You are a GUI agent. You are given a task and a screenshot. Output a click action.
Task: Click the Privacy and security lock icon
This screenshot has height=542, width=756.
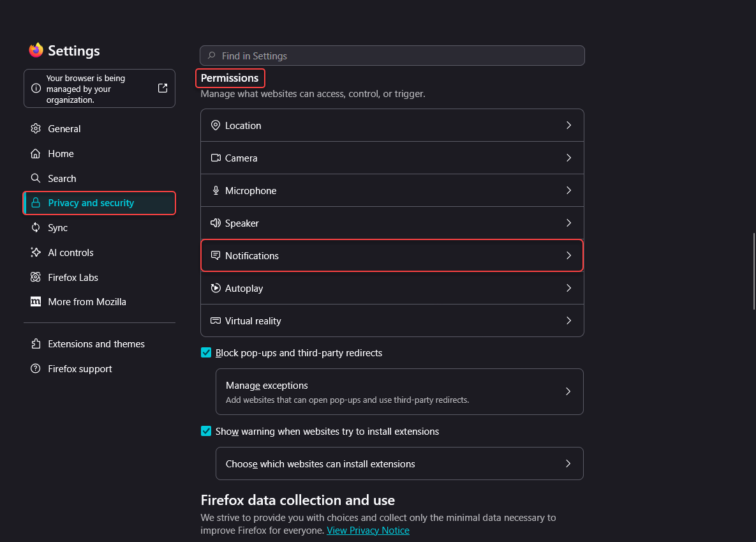coord(36,203)
